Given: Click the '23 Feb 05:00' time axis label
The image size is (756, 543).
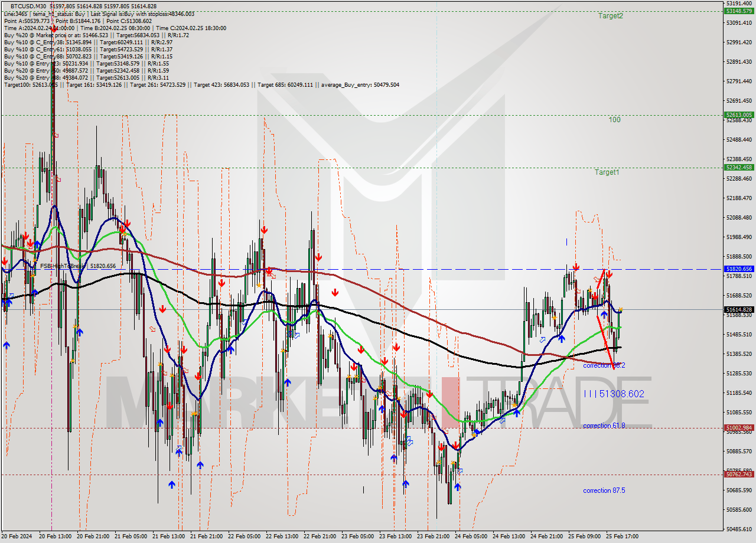Looking at the screenshot, I should pos(358,537).
